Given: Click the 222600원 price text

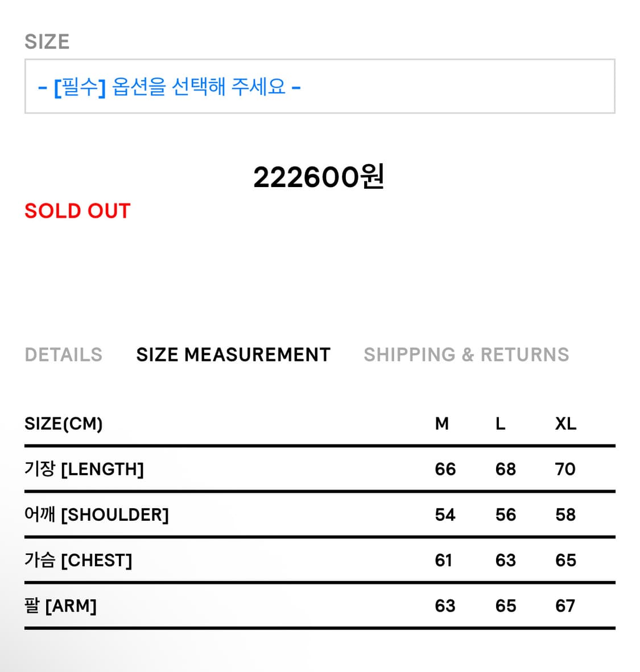Looking at the screenshot, I should (320, 176).
